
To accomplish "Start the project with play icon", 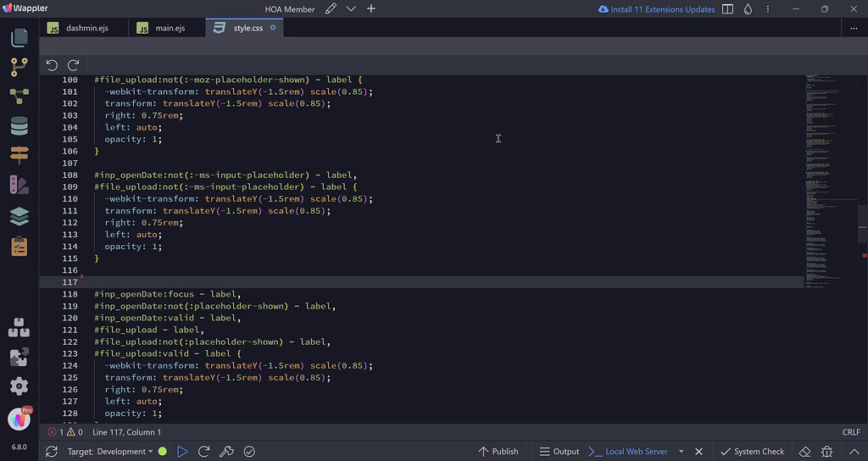I will (182, 452).
